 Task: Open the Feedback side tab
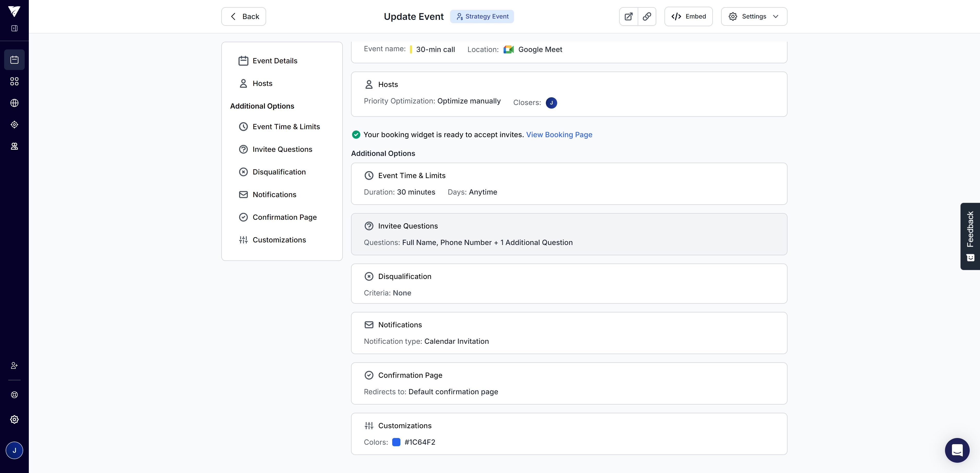[x=970, y=236]
